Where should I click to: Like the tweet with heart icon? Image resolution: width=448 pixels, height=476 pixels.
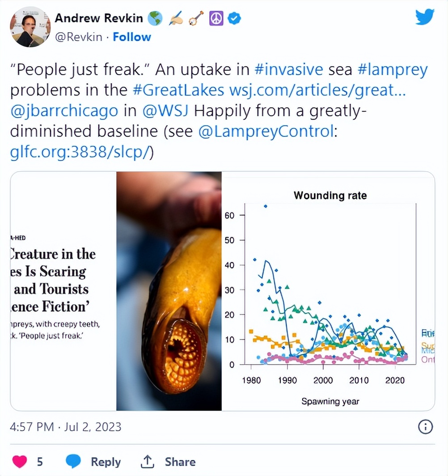pos(19,461)
